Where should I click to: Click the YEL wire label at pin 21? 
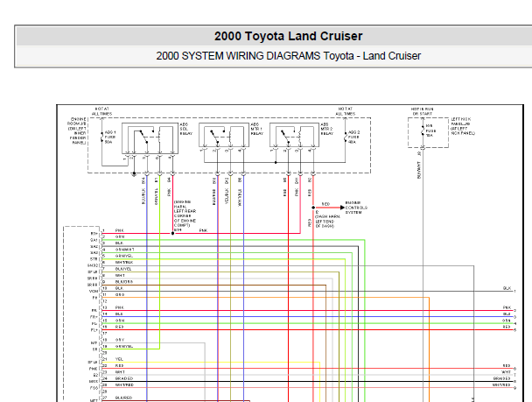119,359
